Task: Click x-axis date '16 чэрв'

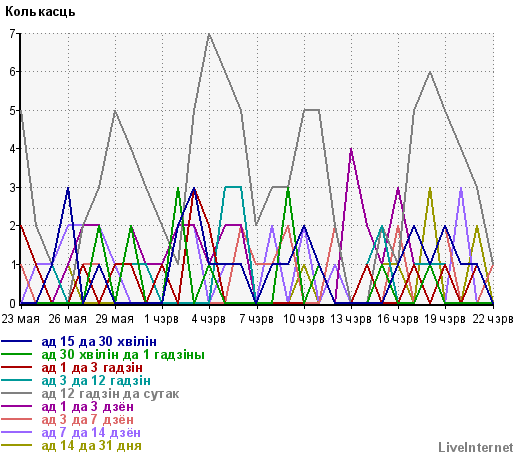Action: point(398,319)
